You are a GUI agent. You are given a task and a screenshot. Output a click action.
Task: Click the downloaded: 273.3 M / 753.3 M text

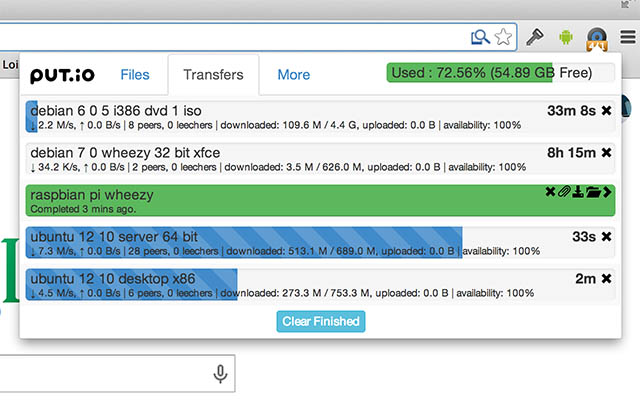click(x=296, y=293)
